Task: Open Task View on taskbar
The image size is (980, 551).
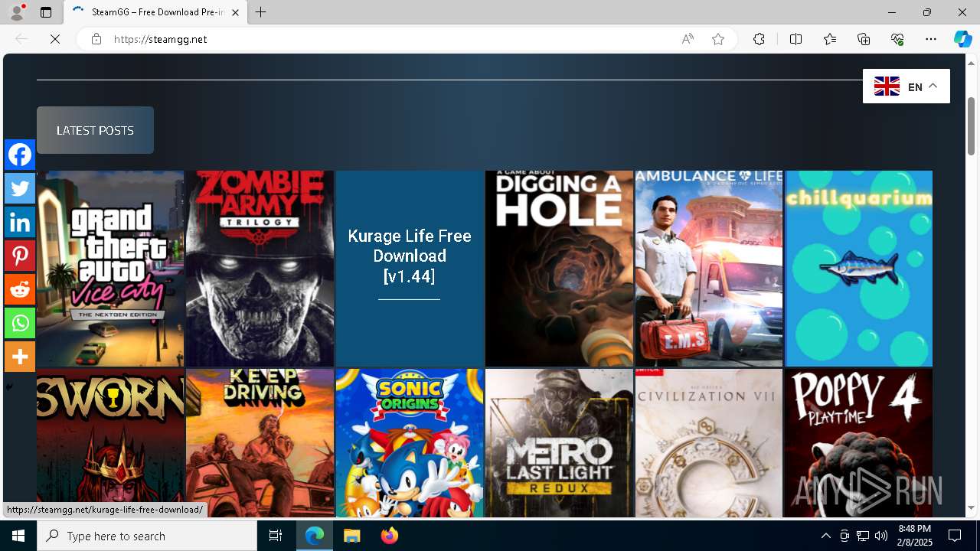Action: point(276,536)
